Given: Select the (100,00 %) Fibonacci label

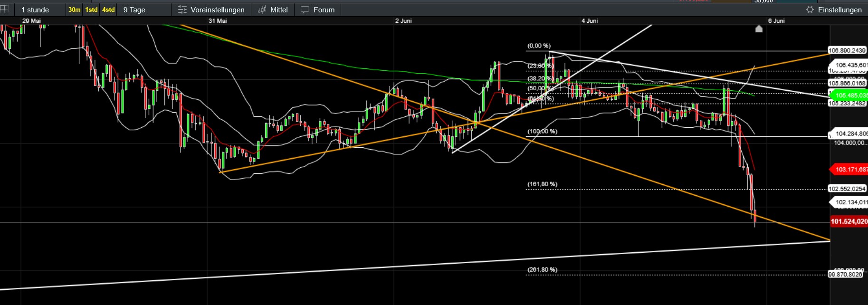Looking at the screenshot, I should tap(542, 131).
